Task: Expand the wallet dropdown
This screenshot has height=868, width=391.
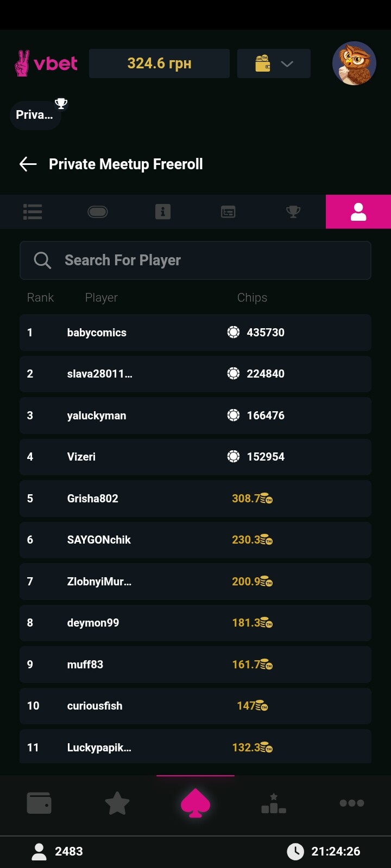Action: click(274, 63)
